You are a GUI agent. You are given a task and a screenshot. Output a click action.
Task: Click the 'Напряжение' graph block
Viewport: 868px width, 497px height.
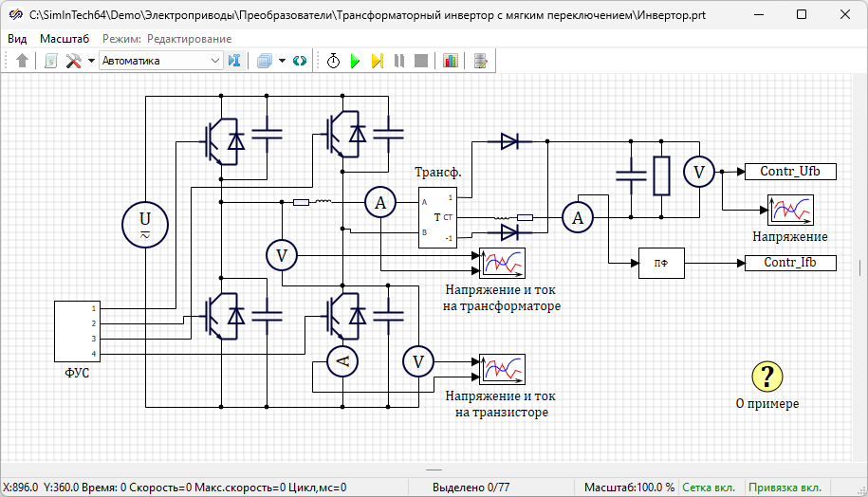tap(790, 210)
